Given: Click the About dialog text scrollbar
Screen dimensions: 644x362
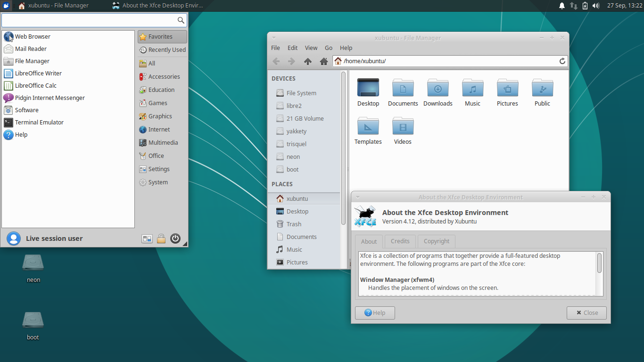Looking at the screenshot, I should 599,263.
